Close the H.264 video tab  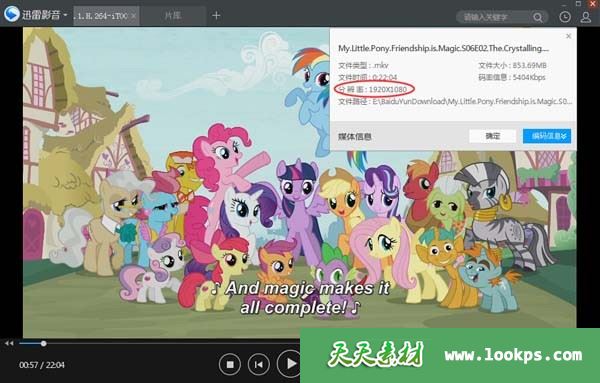[x=134, y=16]
